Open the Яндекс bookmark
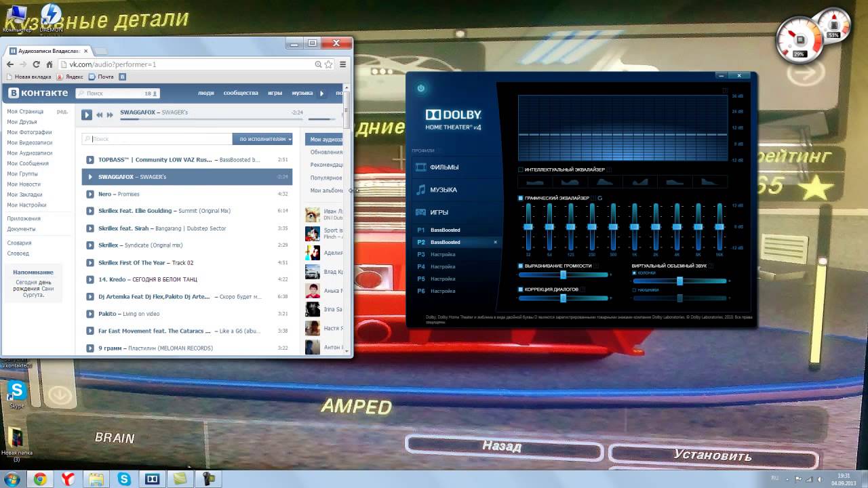 point(71,77)
